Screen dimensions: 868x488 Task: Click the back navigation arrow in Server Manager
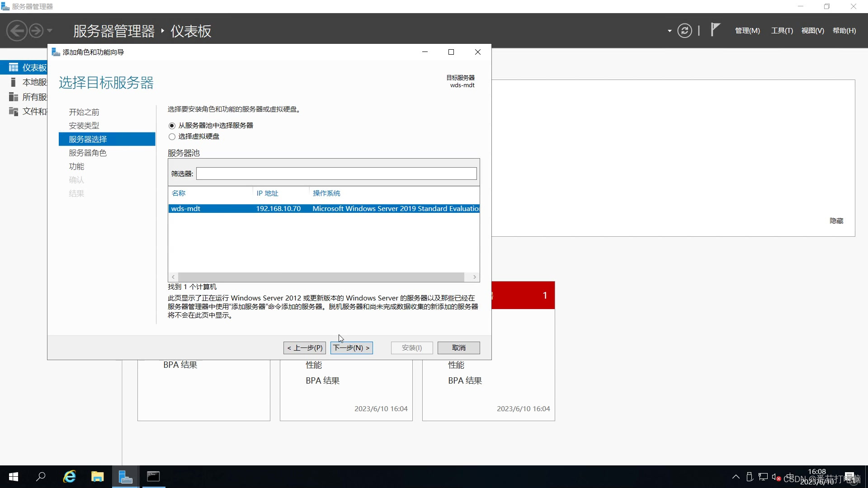pyautogui.click(x=17, y=31)
